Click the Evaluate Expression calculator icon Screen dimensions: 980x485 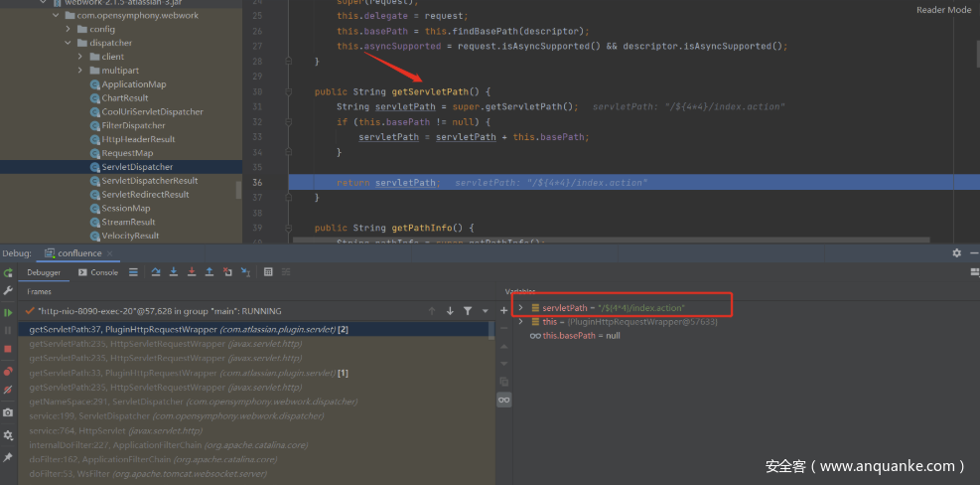click(x=268, y=272)
